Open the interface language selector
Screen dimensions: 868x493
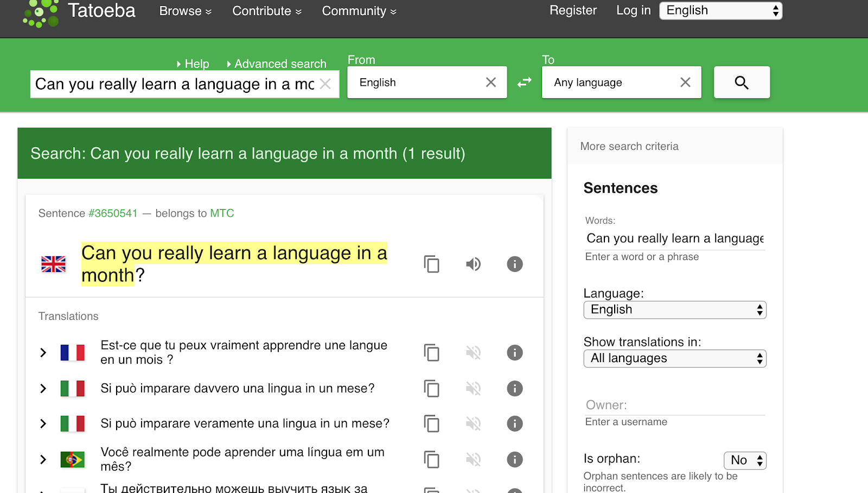click(x=720, y=11)
